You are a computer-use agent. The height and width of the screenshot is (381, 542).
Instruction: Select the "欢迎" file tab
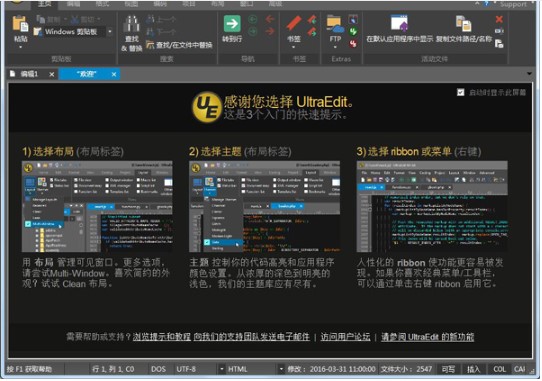[86, 74]
